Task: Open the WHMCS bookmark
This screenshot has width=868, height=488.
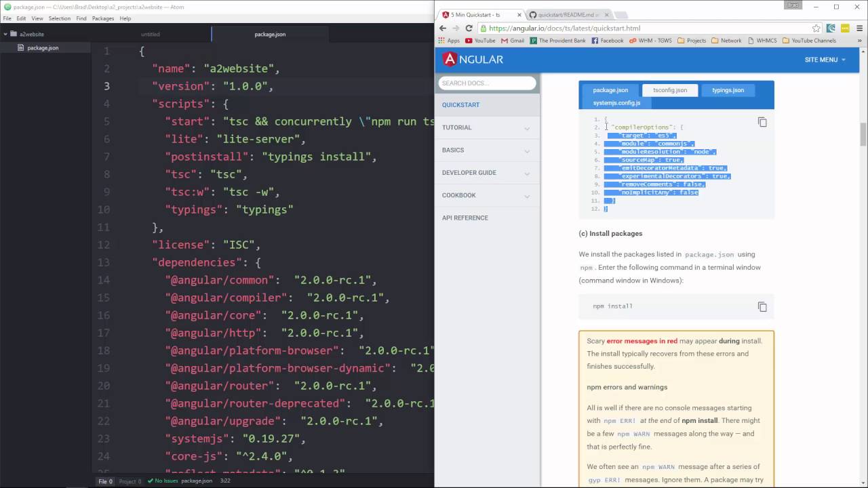Action: point(762,41)
